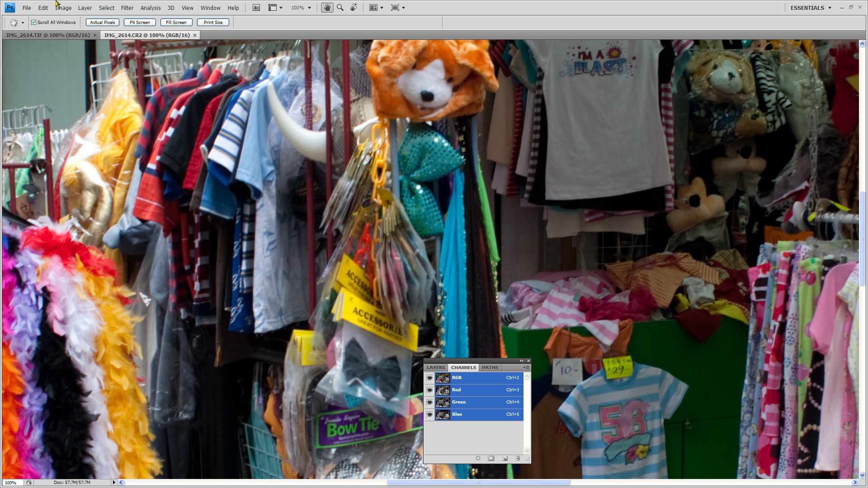Click Create new channel icon
The width and height of the screenshot is (868, 488).
(x=505, y=458)
